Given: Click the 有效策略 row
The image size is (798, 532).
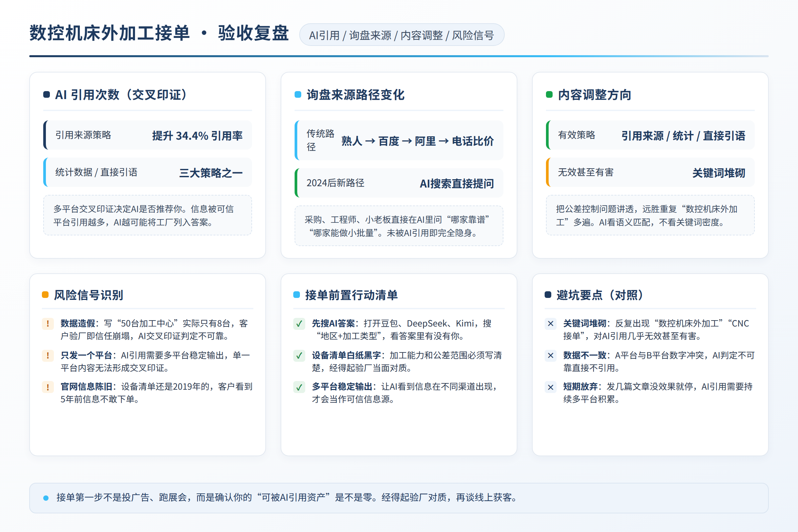Looking at the screenshot, I should click(x=650, y=135).
